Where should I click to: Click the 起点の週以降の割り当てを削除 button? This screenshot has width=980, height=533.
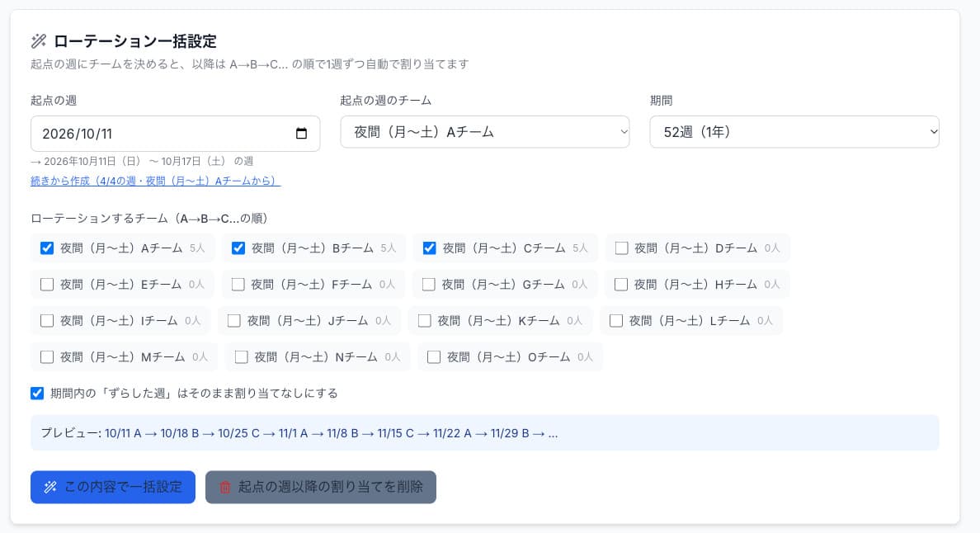(321, 487)
